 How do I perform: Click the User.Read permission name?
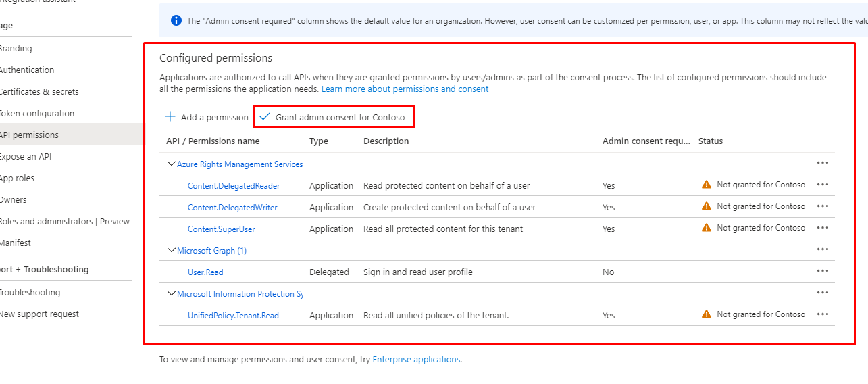205,272
